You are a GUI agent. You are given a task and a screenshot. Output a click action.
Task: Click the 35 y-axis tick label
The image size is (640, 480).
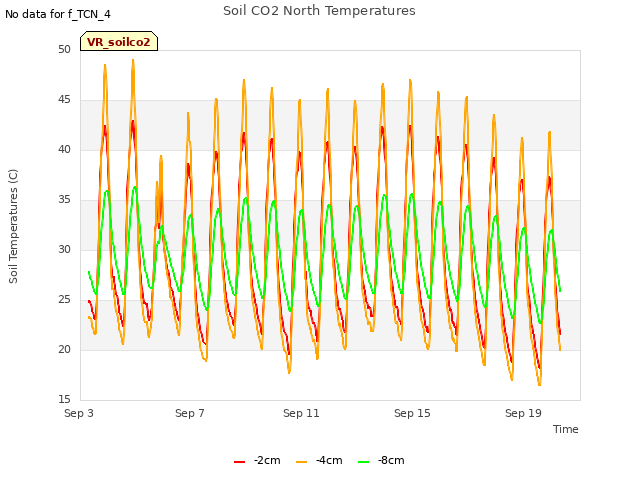64,200
